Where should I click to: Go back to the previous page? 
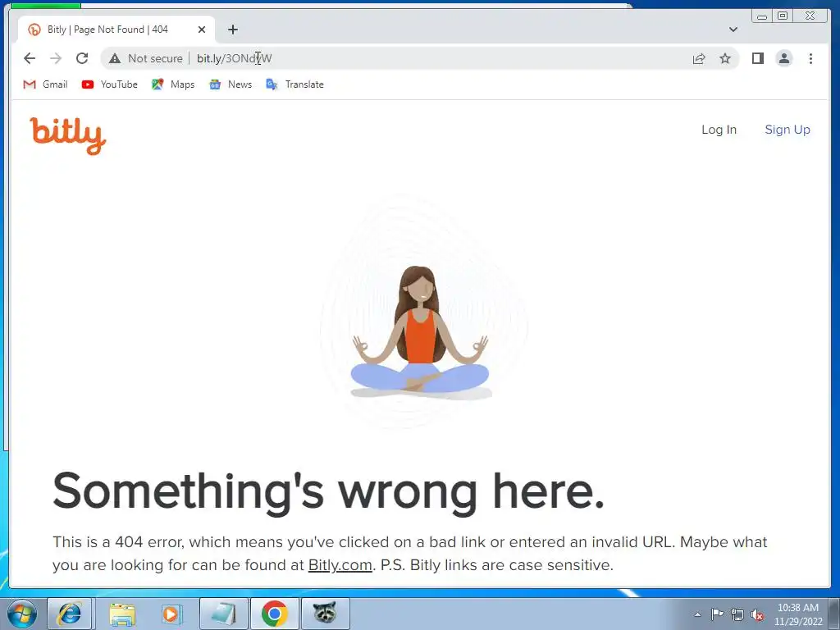tap(30, 58)
